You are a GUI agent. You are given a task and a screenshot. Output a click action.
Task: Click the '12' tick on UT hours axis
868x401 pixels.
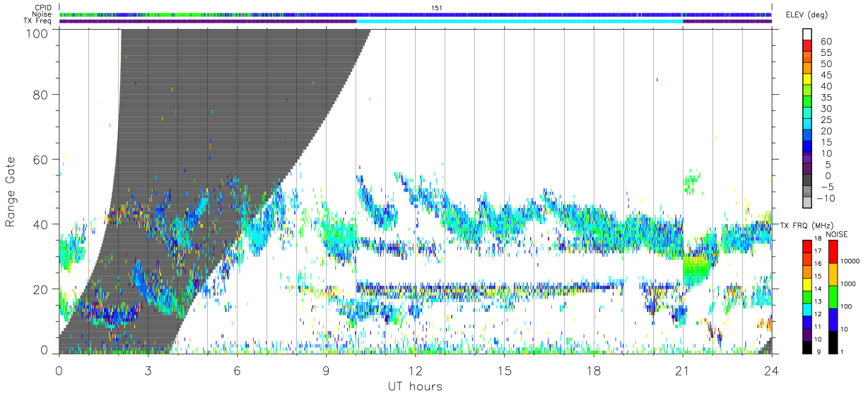[416, 370]
